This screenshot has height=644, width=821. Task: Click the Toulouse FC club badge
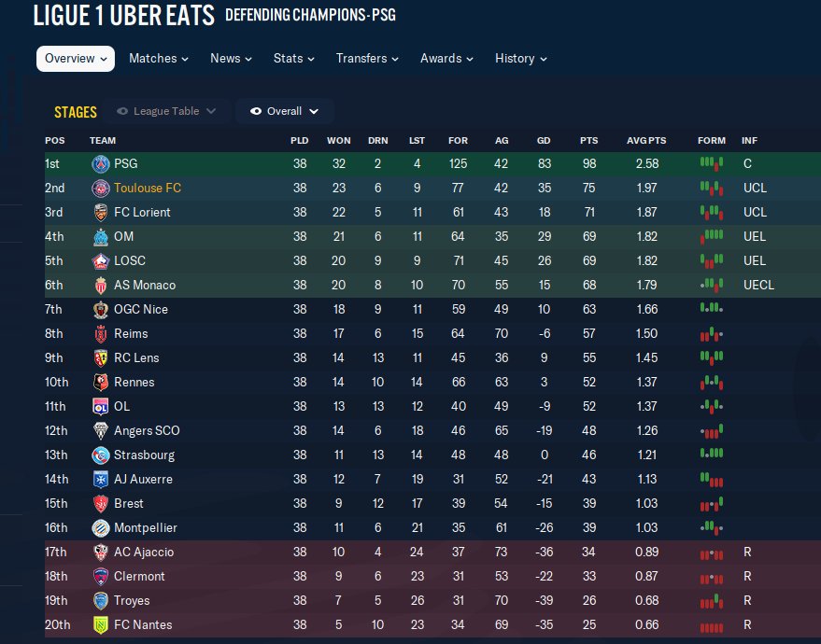click(100, 189)
